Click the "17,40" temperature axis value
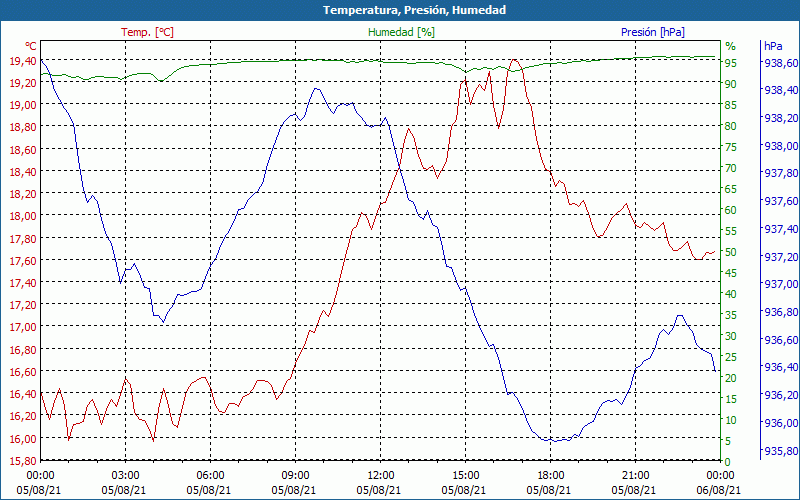The image size is (800, 500). click(22, 282)
